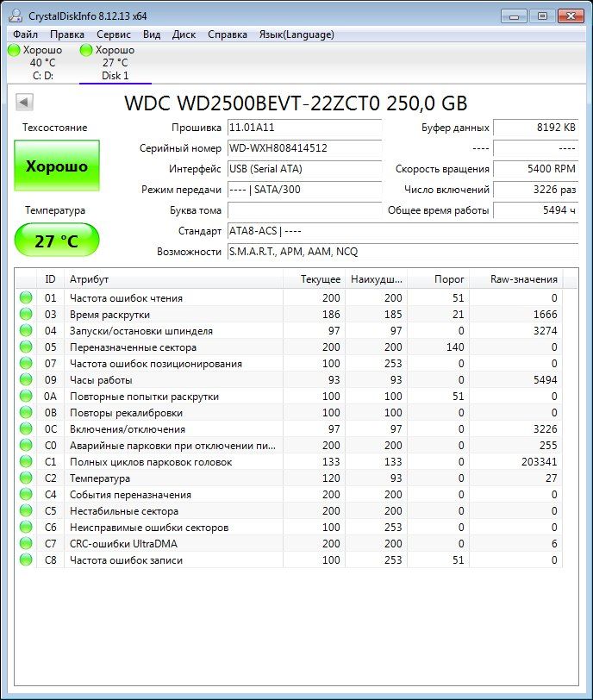Screen dimensions: 593x700
Task: Click the CrystalDiskInfo app icon in title bar
Action: click(16, 16)
